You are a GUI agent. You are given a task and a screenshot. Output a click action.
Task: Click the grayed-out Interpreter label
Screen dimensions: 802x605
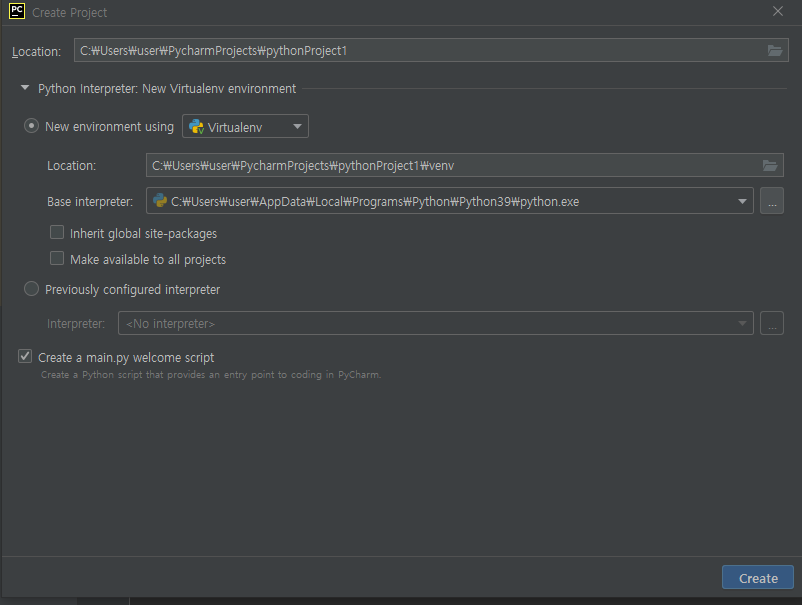76,324
